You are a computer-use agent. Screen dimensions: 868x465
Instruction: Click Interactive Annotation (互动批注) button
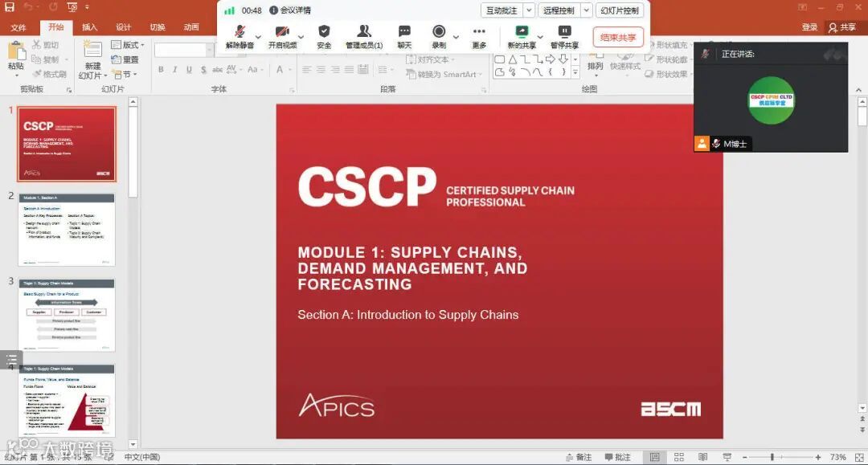click(502, 10)
